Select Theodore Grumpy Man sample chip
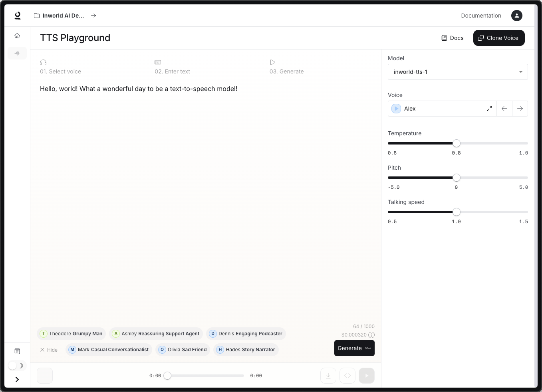 tap(71, 334)
